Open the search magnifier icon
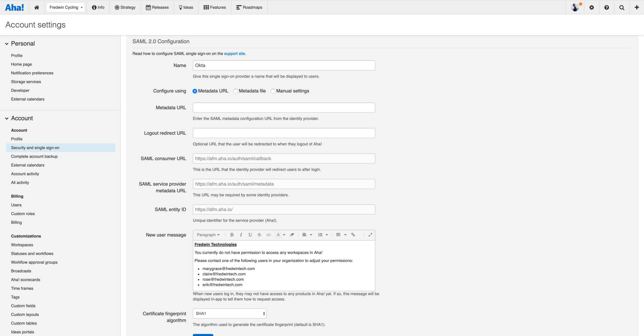The height and width of the screenshot is (336, 644). [x=622, y=7]
